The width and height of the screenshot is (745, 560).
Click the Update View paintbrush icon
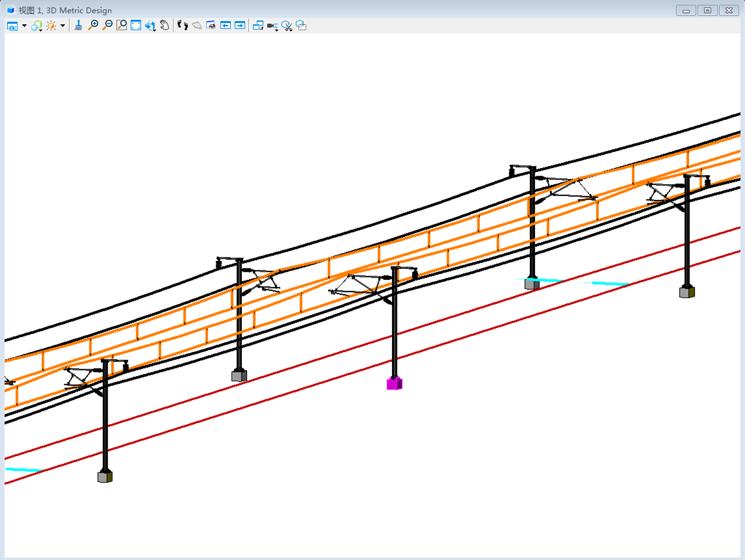coord(78,26)
